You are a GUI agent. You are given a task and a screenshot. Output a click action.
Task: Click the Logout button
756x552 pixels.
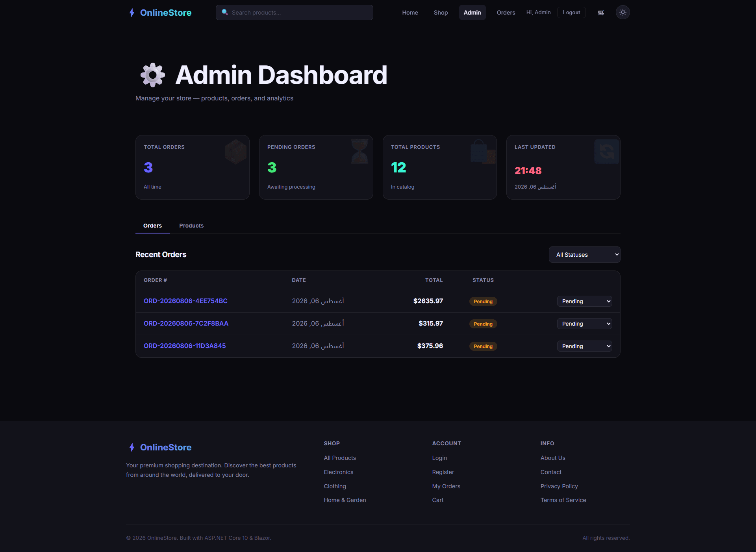(x=571, y=13)
